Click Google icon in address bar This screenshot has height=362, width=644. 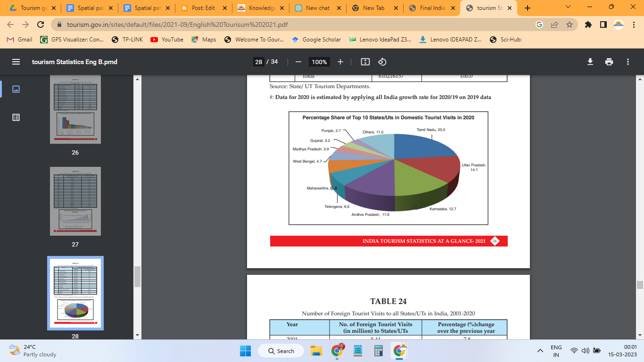tap(539, 25)
